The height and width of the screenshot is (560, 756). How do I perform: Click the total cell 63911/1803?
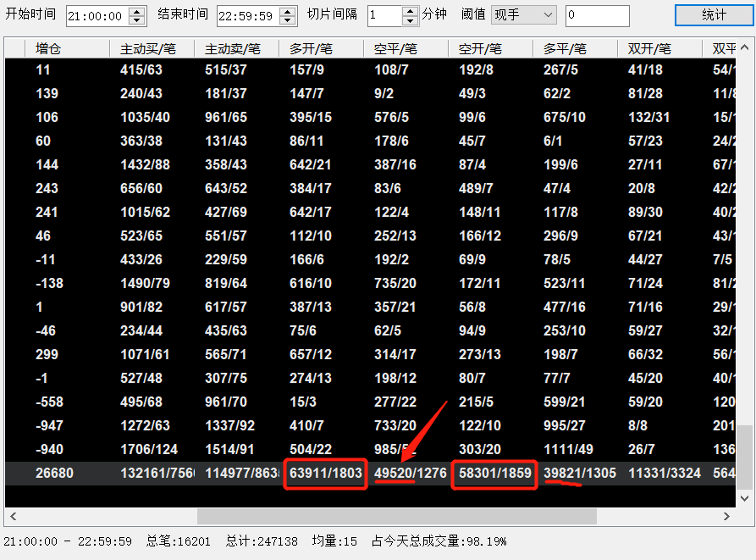[325, 474]
